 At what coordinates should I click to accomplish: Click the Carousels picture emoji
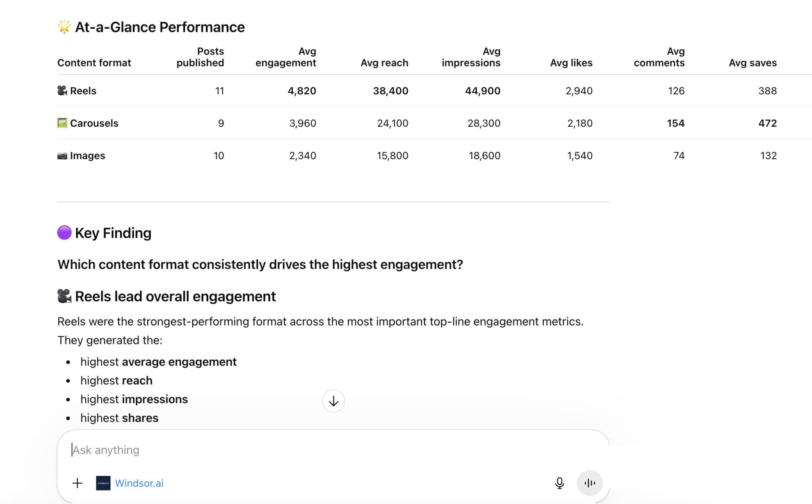tap(62, 123)
